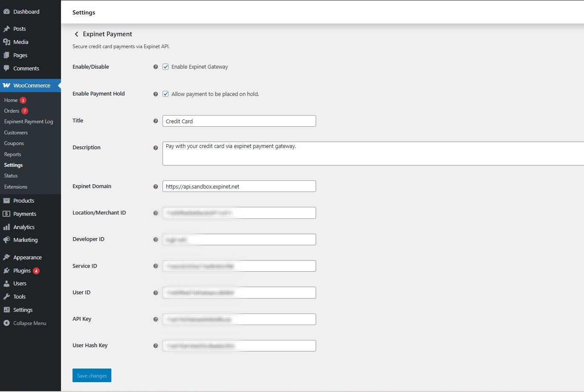Viewport: 584px width, 392px height.
Task: Select the Payments sidebar icon
Action: point(6,214)
